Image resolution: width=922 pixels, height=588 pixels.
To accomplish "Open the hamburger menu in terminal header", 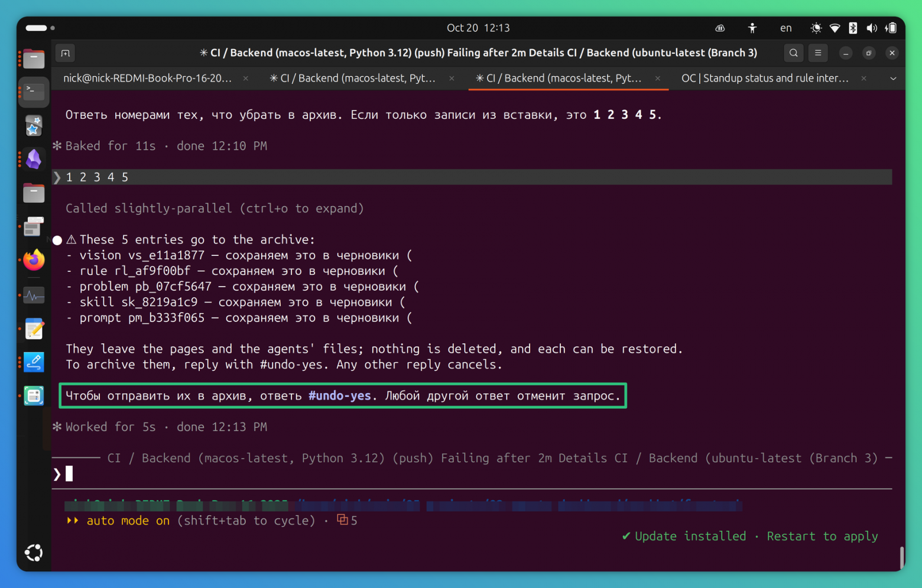I will click(x=818, y=53).
